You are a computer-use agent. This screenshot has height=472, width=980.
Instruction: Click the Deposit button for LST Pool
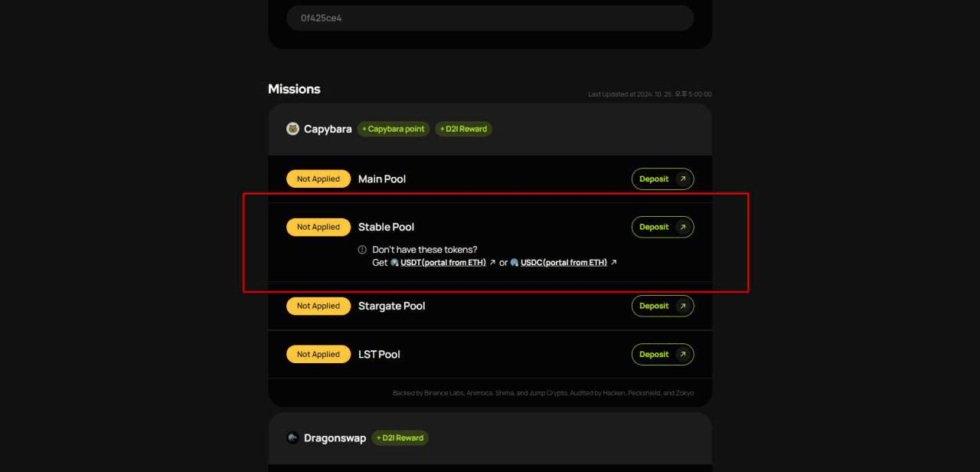tap(662, 354)
